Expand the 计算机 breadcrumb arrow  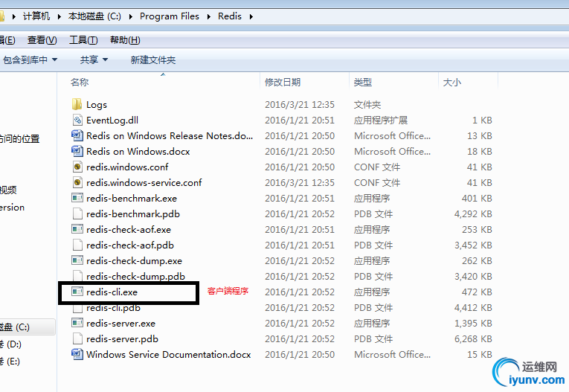click(60, 16)
